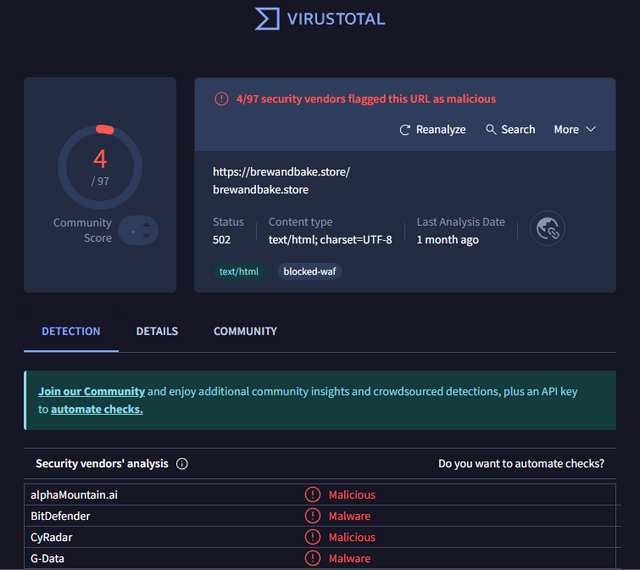Downvote using the Community Score down arrow
The width and height of the screenshot is (640, 570).
tap(147, 236)
